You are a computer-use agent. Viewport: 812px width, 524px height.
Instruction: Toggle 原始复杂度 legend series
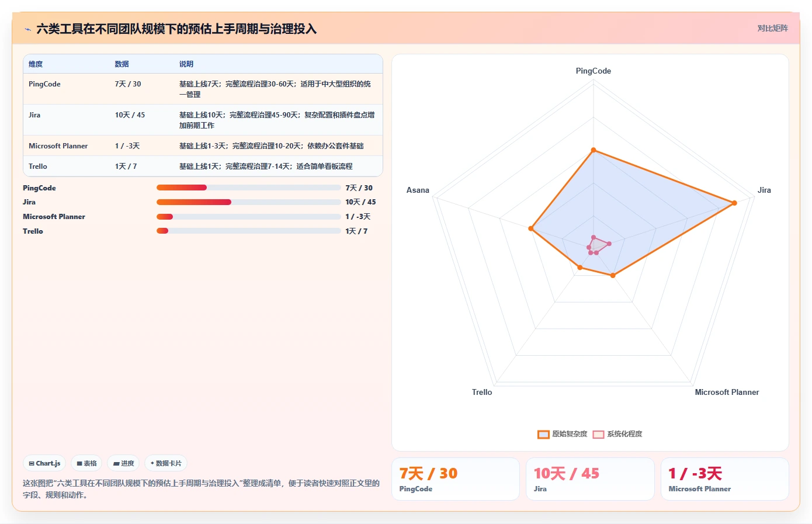(x=562, y=434)
